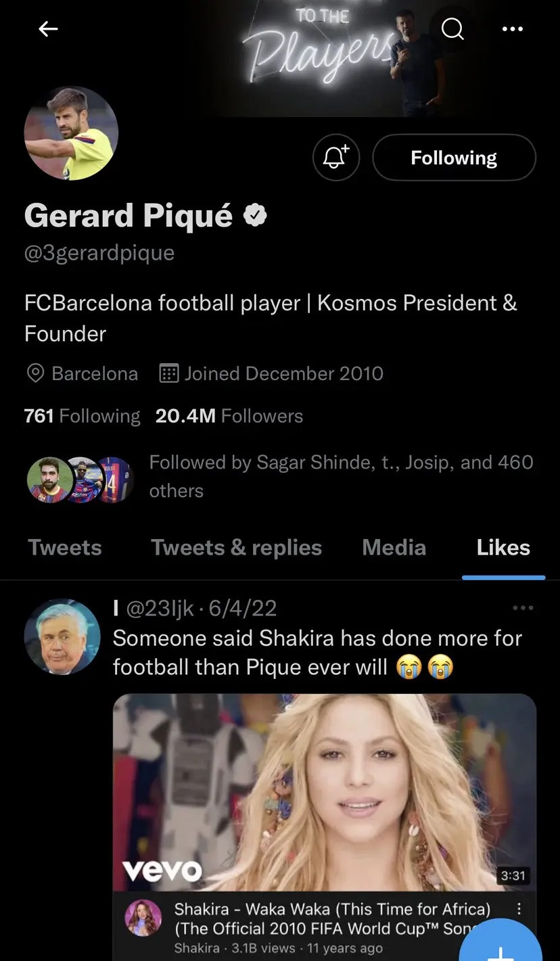Open Gerard Piqué's profile picture
Viewport: 560px width, 961px height.
coord(71,133)
